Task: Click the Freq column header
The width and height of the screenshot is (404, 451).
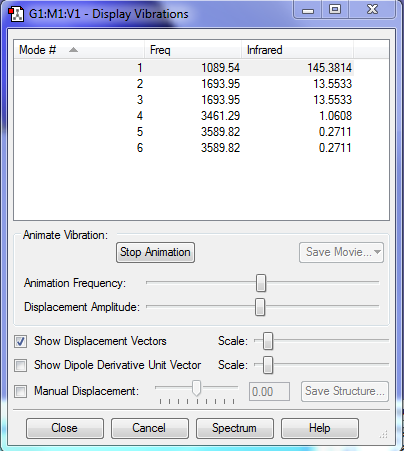Action: pyautogui.click(x=193, y=50)
